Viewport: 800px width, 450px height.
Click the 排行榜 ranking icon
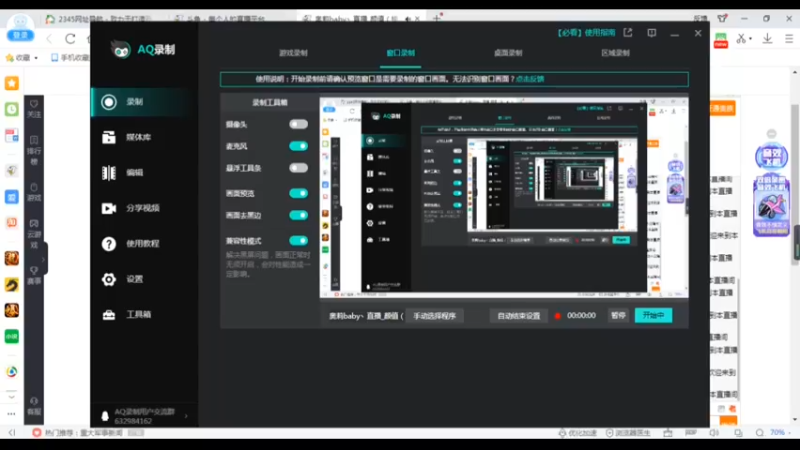tap(34, 150)
